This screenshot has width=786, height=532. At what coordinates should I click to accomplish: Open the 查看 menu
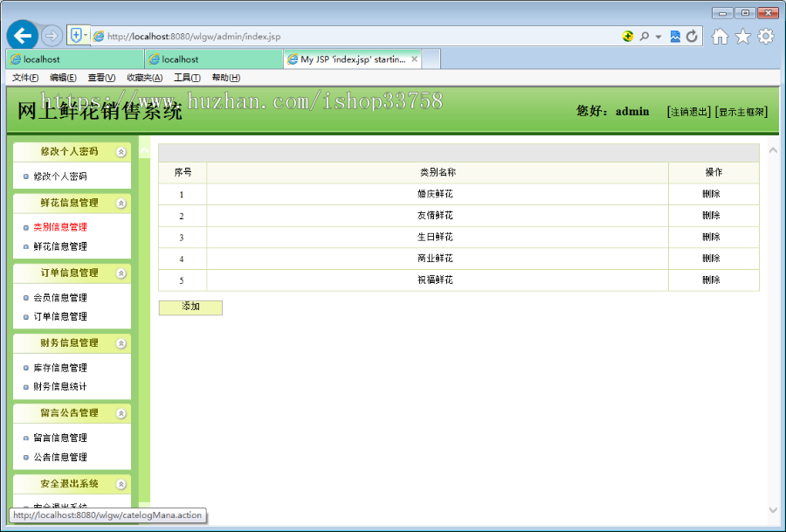(100, 77)
